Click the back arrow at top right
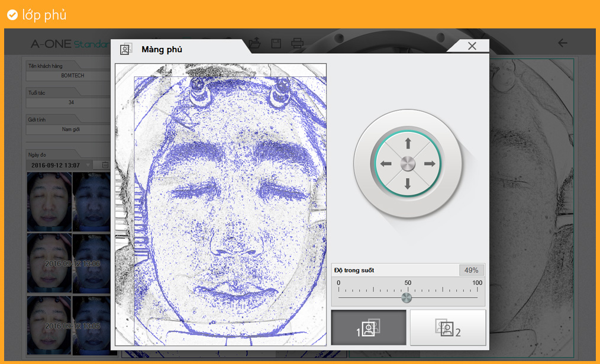The image size is (600, 364). 563,43
